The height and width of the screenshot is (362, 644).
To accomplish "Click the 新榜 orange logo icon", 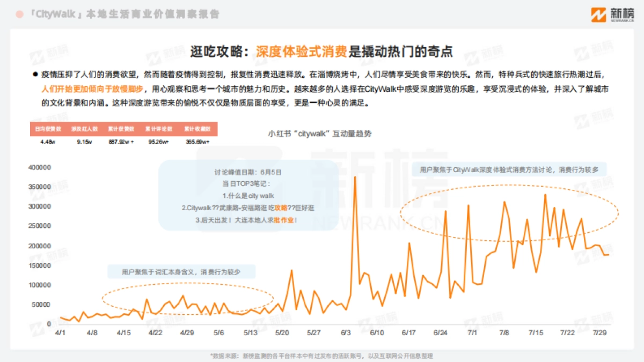I will 598,14.
